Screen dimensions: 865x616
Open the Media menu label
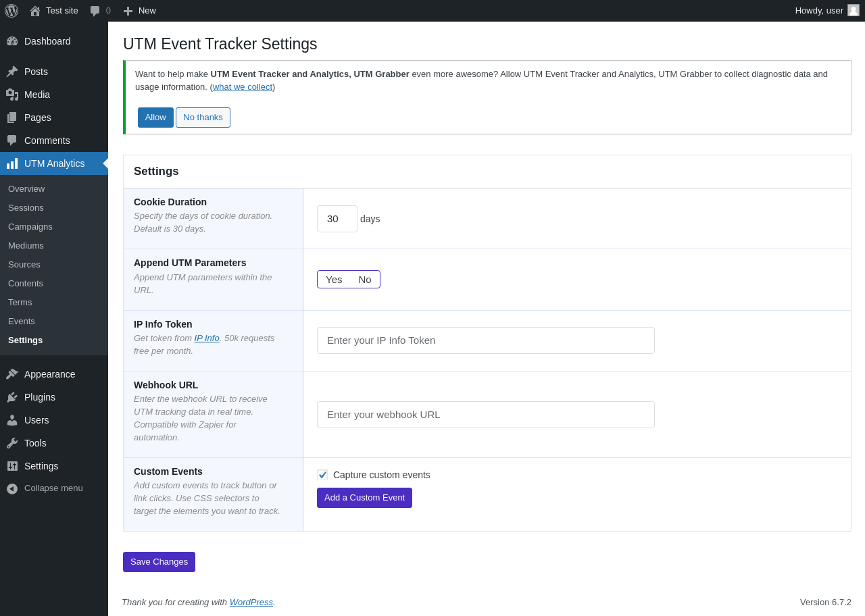pyautogui.click(x=37, y=95)
